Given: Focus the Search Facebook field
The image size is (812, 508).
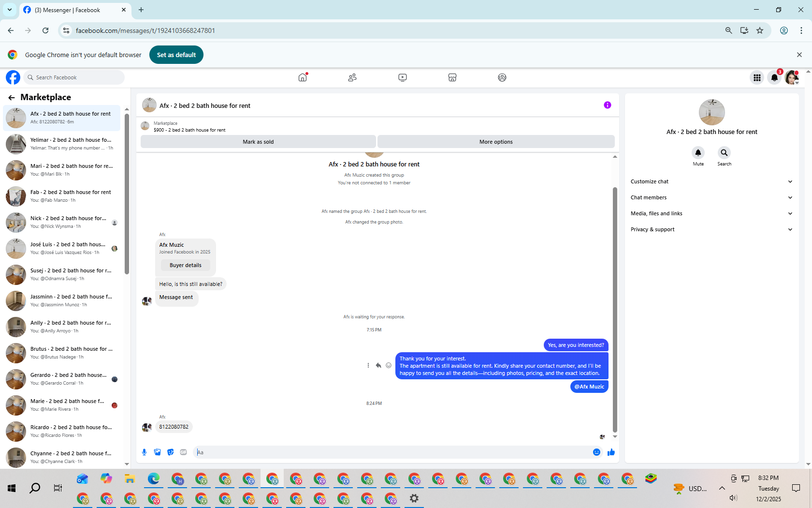Looking at the screenshot, I should click(73, 77).
